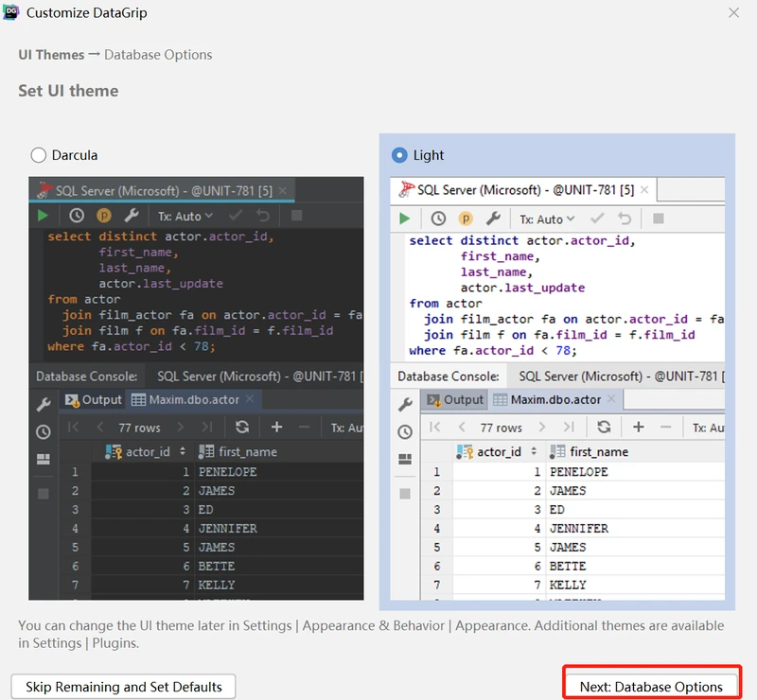
Task: Open the Tx: Auto dropdown in Darcula preview
Action: [x=185, y=216]
